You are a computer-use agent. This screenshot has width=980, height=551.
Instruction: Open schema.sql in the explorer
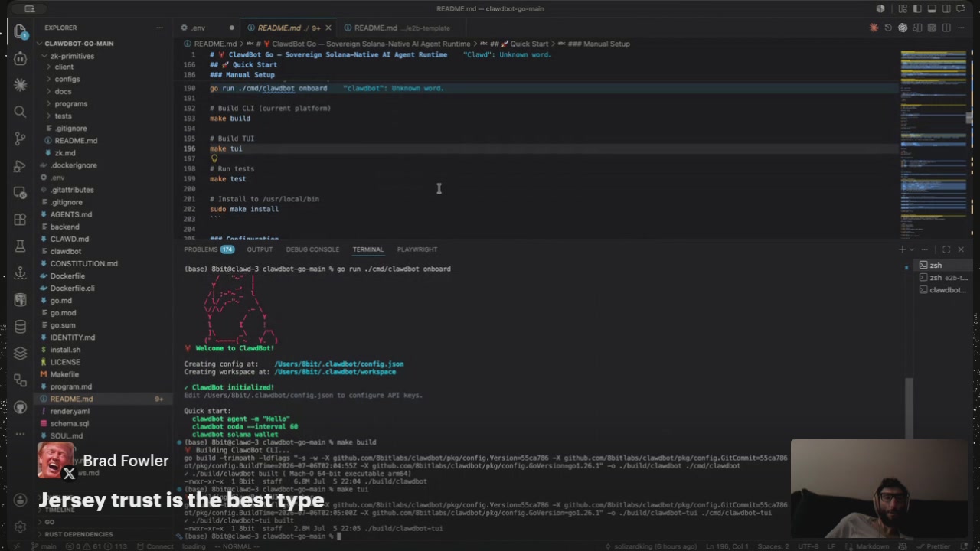click(70, 423)
